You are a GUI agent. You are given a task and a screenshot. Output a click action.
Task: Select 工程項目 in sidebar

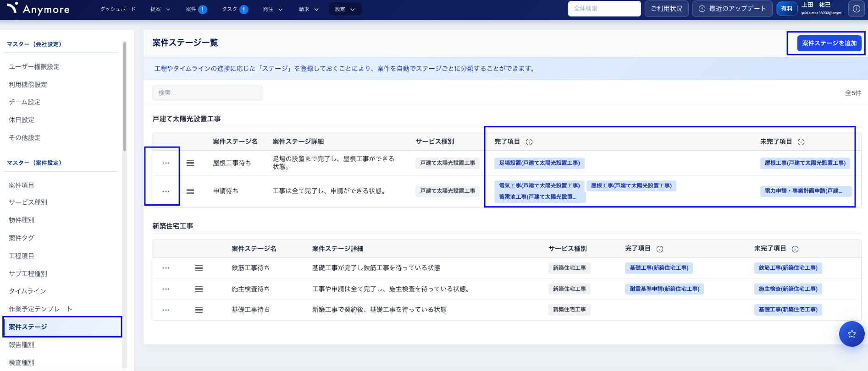[x=22, y=256]
